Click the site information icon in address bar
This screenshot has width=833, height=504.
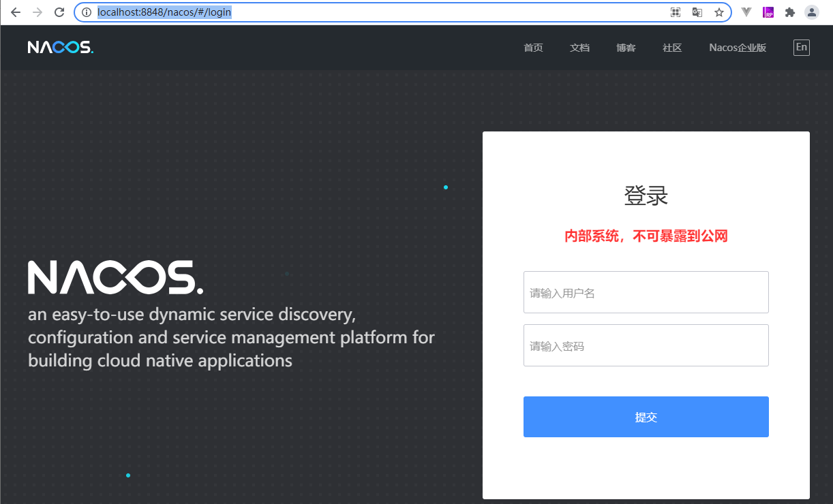pos(87,12)
